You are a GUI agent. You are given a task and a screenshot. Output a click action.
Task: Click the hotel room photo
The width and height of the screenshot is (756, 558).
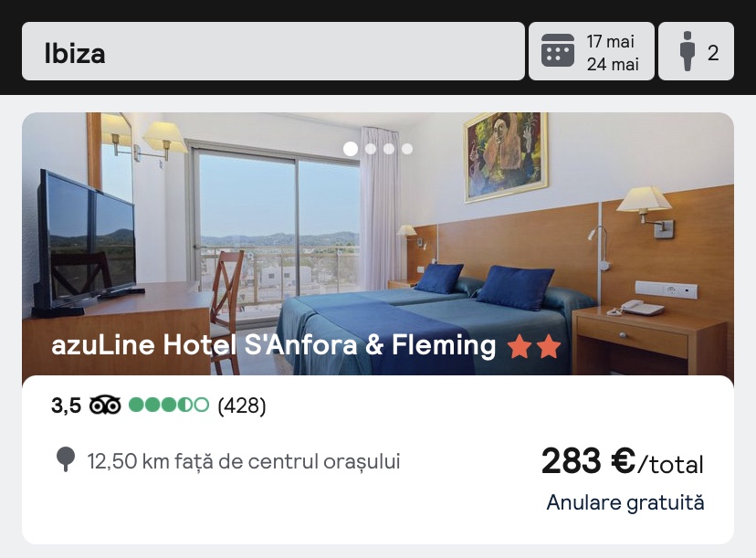[x=378, y=244]
